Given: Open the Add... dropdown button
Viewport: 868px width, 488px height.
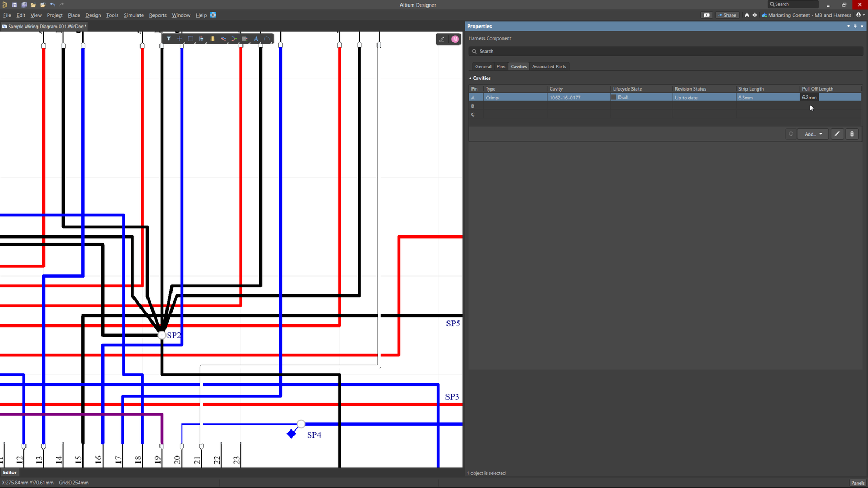Looking at the screenshot, I should point(813,134).
